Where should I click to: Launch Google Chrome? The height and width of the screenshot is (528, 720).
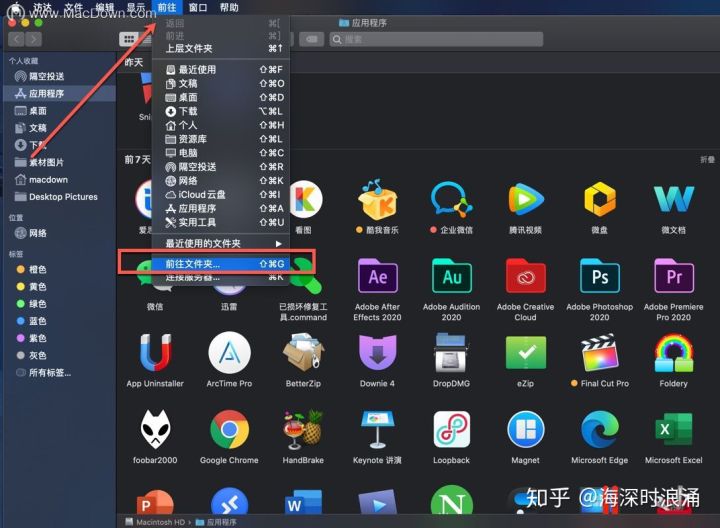click(229, 429)
